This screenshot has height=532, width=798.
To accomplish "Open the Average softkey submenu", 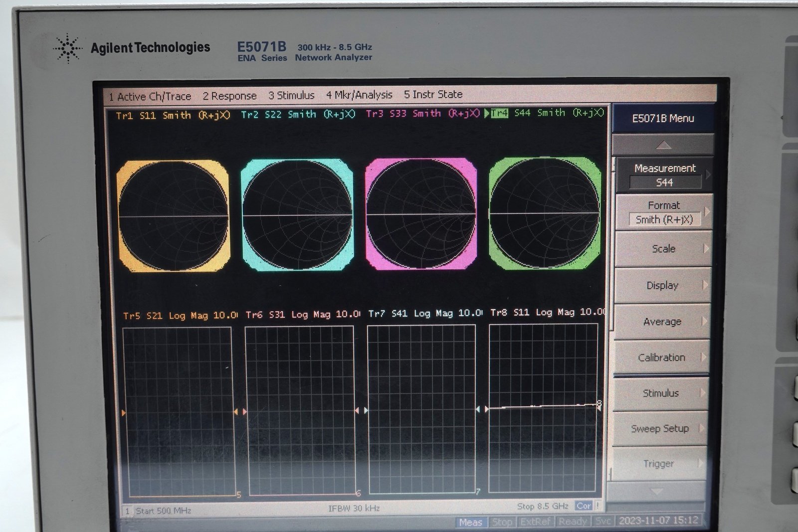I will coord(661,322).
